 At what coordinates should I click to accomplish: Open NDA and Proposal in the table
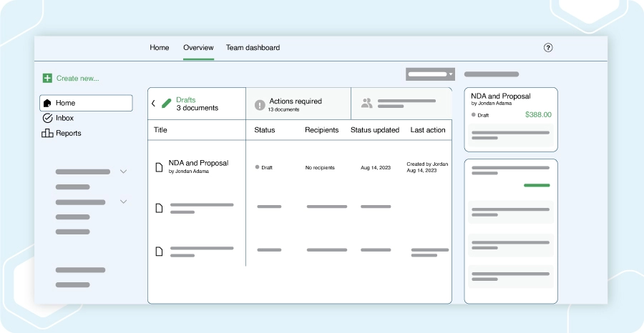pos(198,163)
